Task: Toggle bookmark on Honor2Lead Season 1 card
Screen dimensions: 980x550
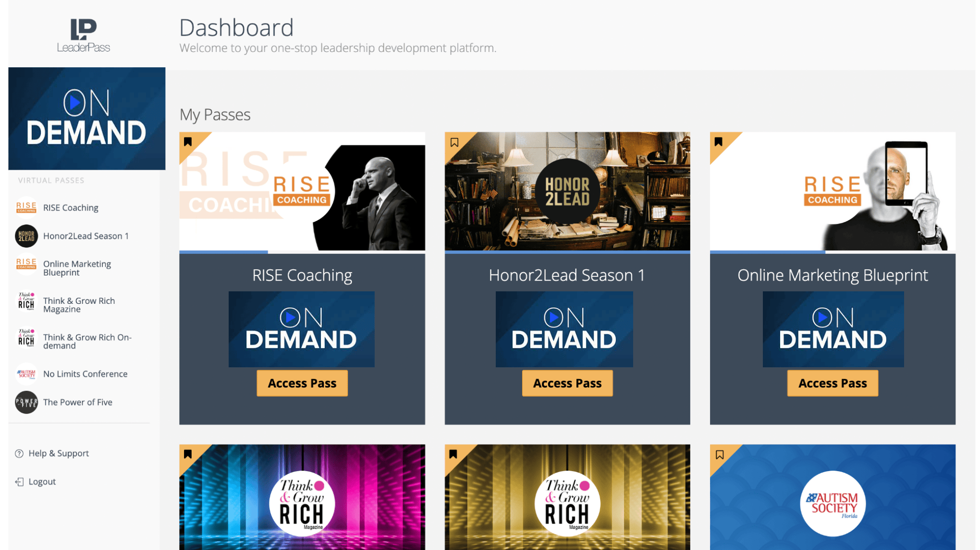Action: click(454, 142)
